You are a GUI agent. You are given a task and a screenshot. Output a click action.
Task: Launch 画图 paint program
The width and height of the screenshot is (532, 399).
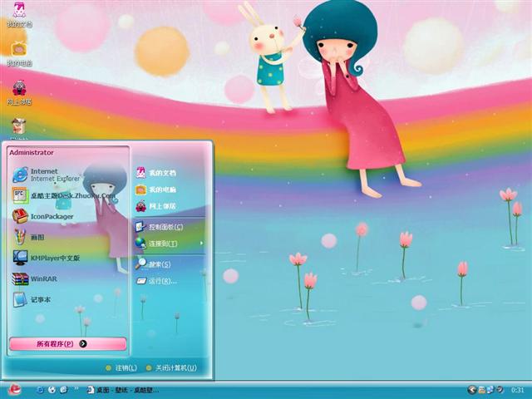(x=28, y=237)
